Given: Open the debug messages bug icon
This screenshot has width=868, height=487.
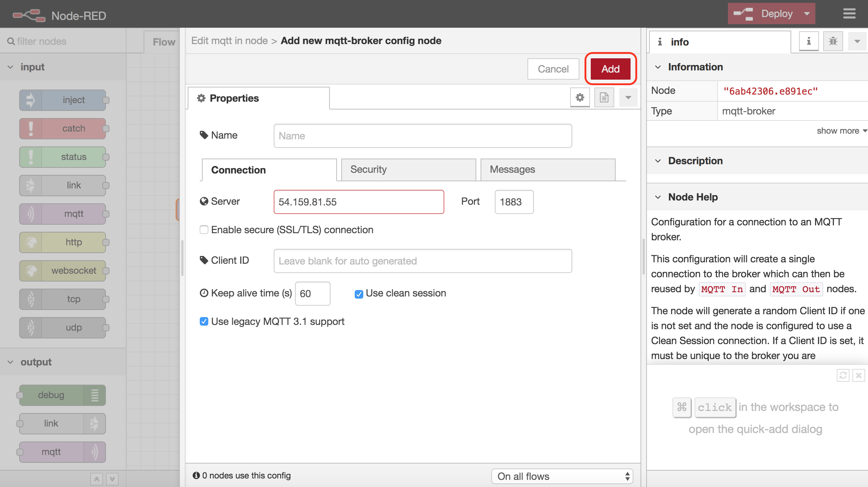Looking at the screenshot, I should coord(833,41).
